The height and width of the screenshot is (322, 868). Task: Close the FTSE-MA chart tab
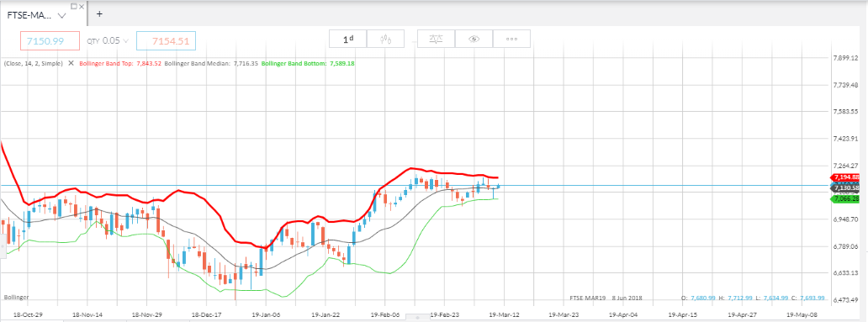pyautogui.click(x=82, y=6)
